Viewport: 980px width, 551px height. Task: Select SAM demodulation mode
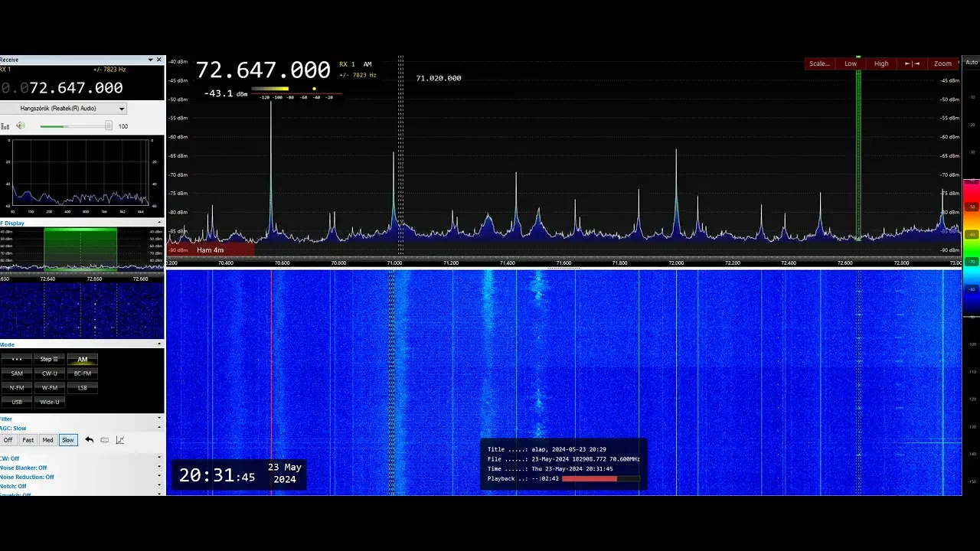click(17, 373)
